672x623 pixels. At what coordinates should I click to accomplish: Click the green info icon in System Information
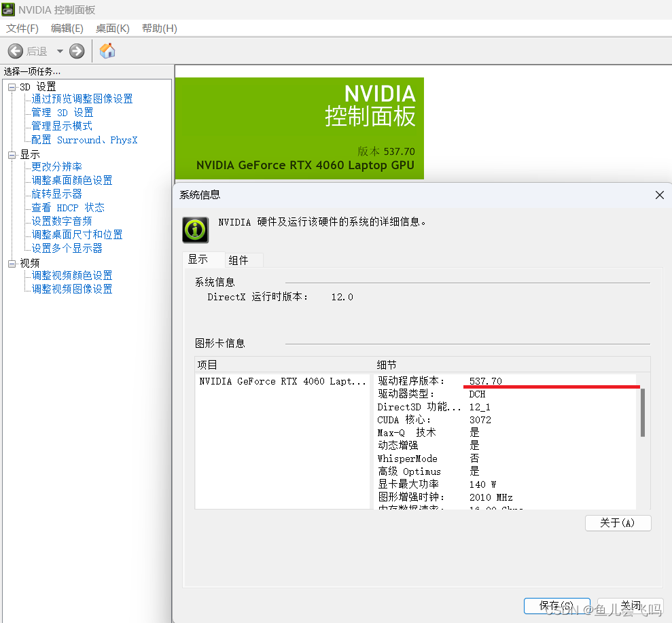click(196, 230)
